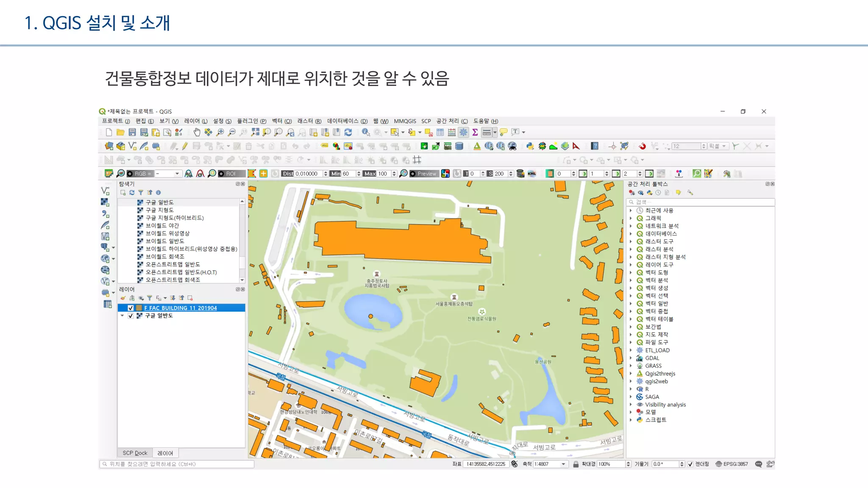Collapse the 구글 일반도 layer tree arrow

click(x=122, y=316)
